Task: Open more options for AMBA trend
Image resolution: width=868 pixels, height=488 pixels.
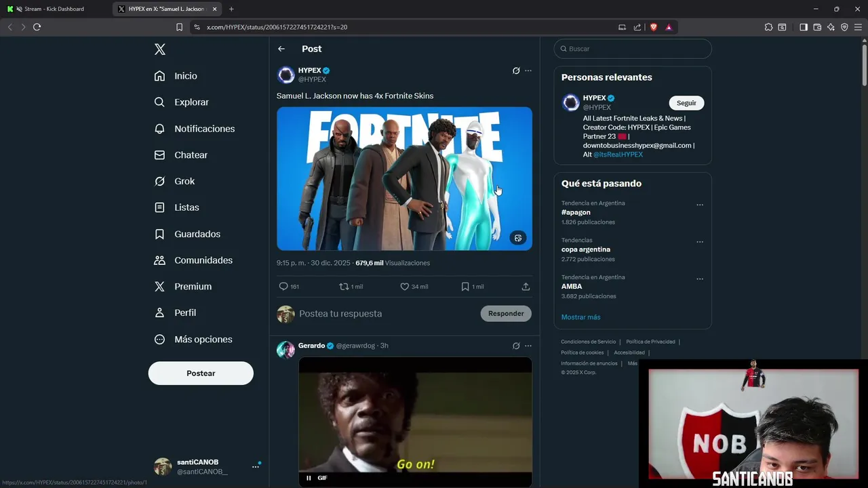Action: 700,279
